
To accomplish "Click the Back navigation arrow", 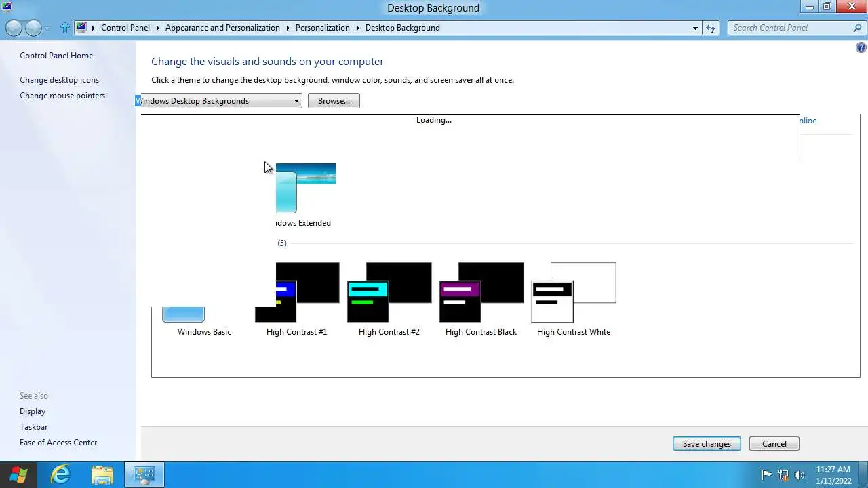I will [14, 28].
